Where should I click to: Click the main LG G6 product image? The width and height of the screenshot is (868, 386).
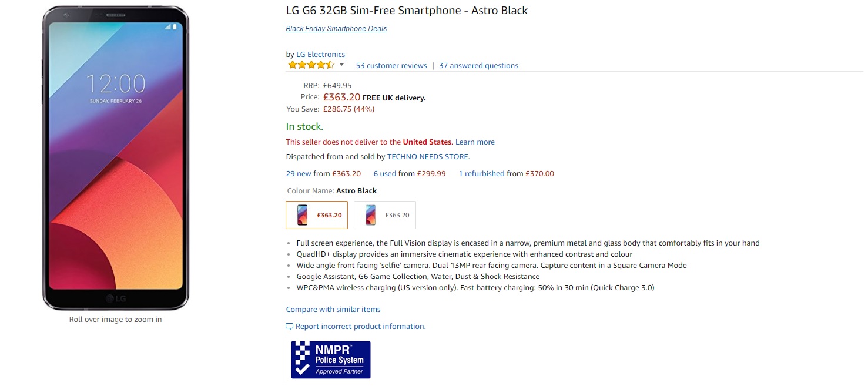click(115, 159)
